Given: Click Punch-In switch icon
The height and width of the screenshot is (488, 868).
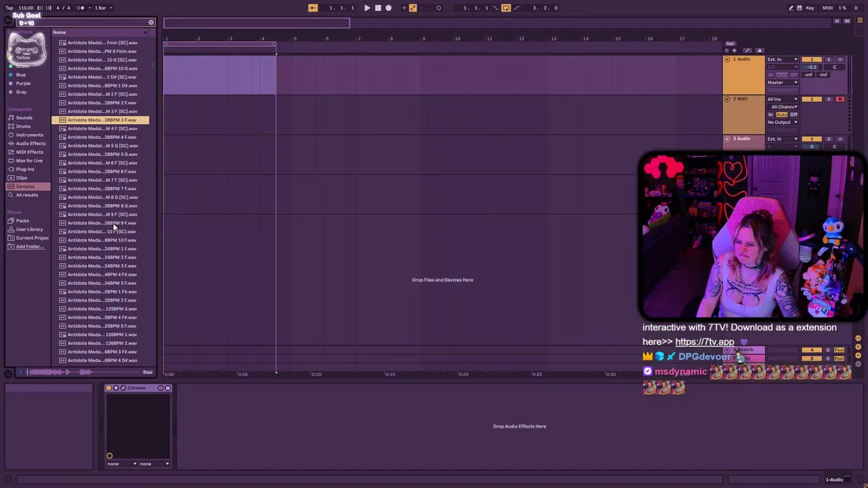Looking at the screenshot, I should [496, 8].
